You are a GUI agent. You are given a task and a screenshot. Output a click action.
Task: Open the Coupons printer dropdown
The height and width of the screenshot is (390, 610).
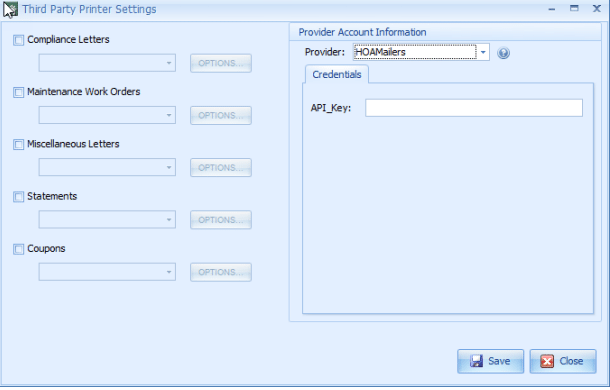[107, 272]
